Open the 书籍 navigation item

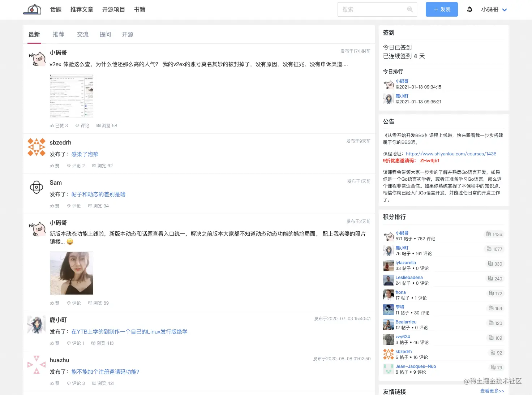[140, 10]
